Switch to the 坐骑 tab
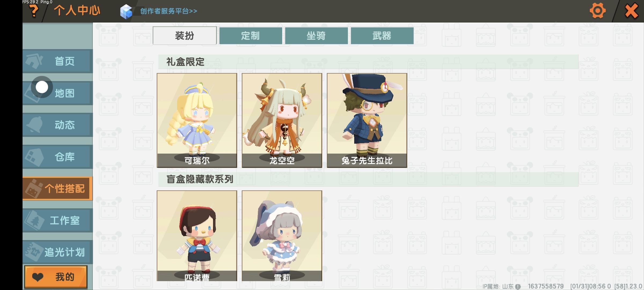644x290 pixels. (316, 35)
